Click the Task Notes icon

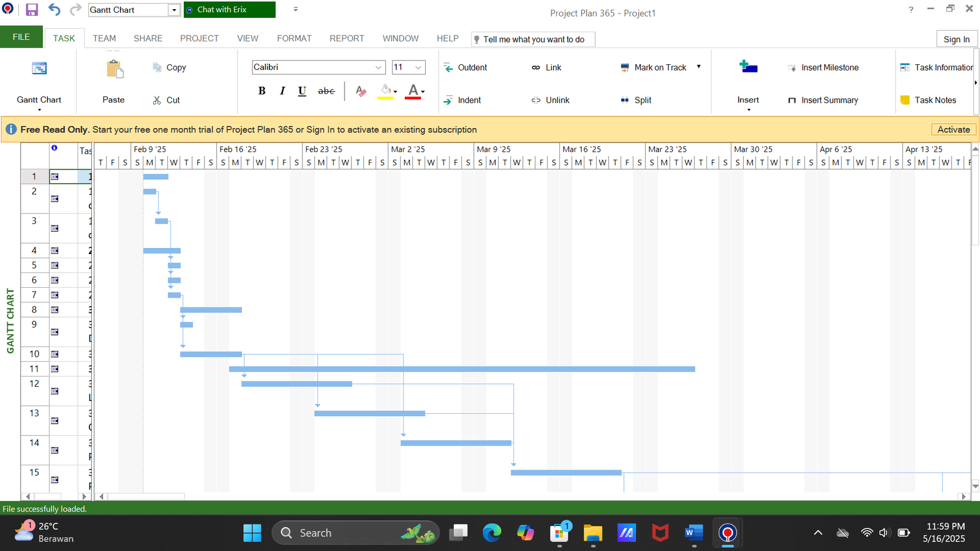point(905,100)
